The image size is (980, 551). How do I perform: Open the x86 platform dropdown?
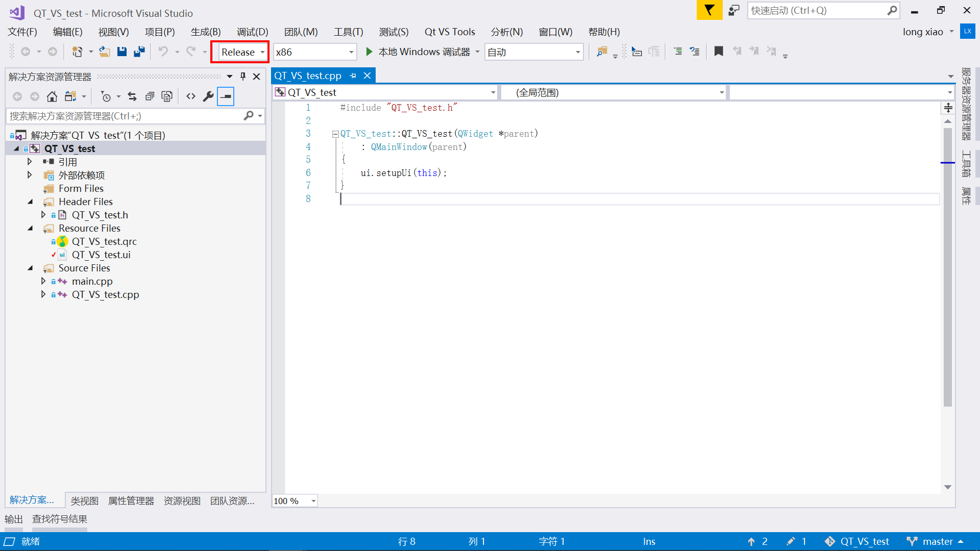314,52
